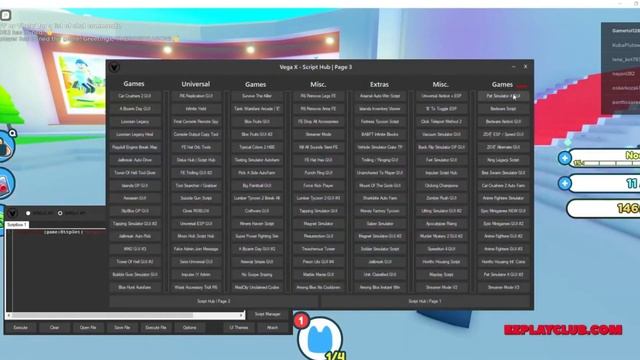Run the Arsenal Auto-Win Script

(x=380, y=96)
